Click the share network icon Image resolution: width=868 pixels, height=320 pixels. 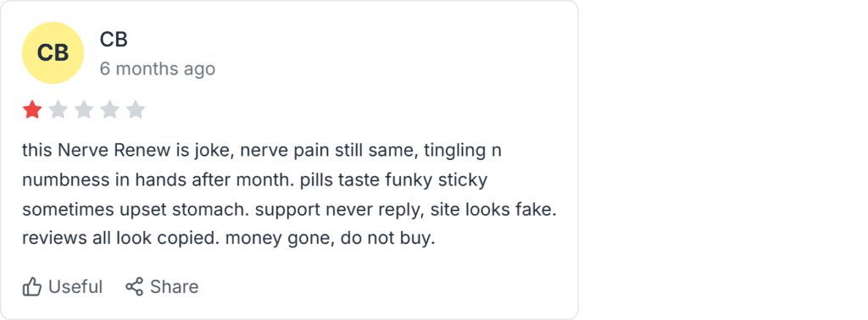click(x=134, y=286)
